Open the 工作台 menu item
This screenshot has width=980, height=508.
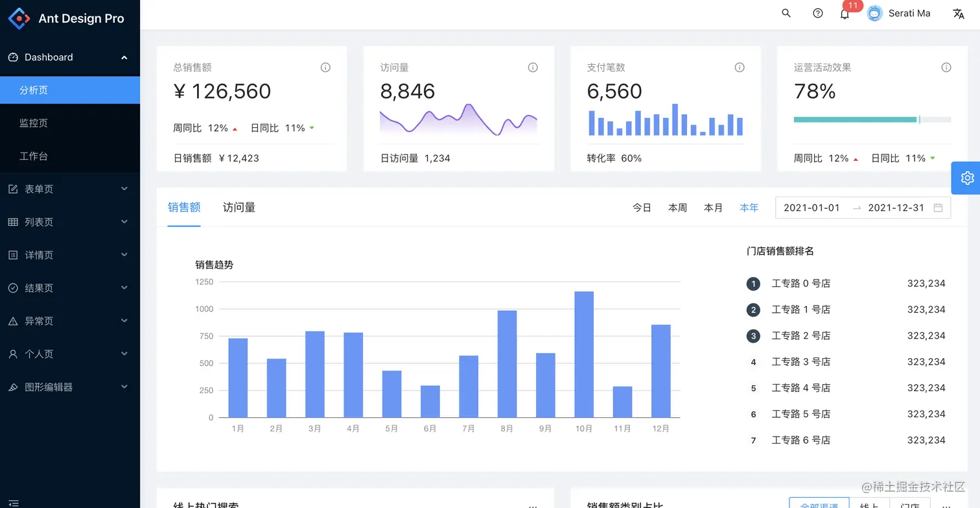coord(70,156)
